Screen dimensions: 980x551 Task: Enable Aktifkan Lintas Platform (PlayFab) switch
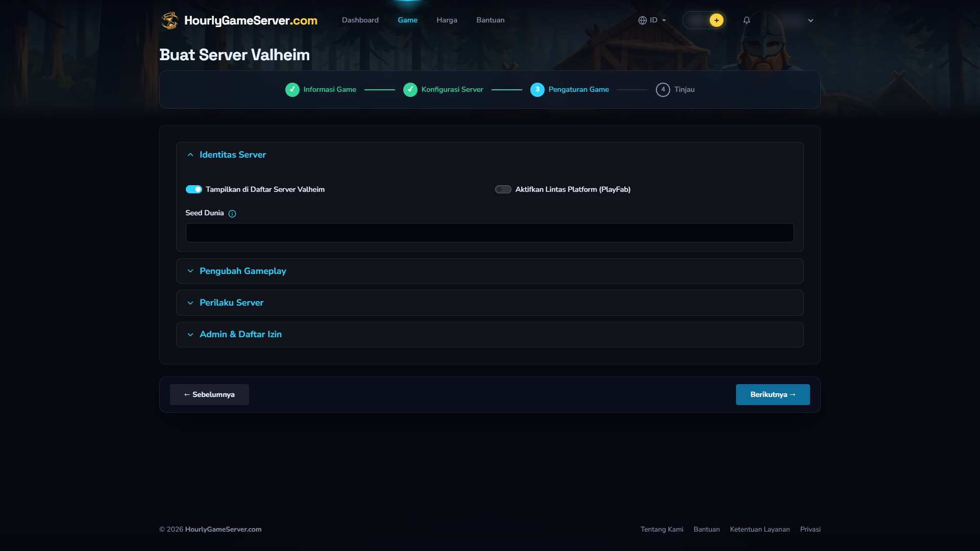503,189
